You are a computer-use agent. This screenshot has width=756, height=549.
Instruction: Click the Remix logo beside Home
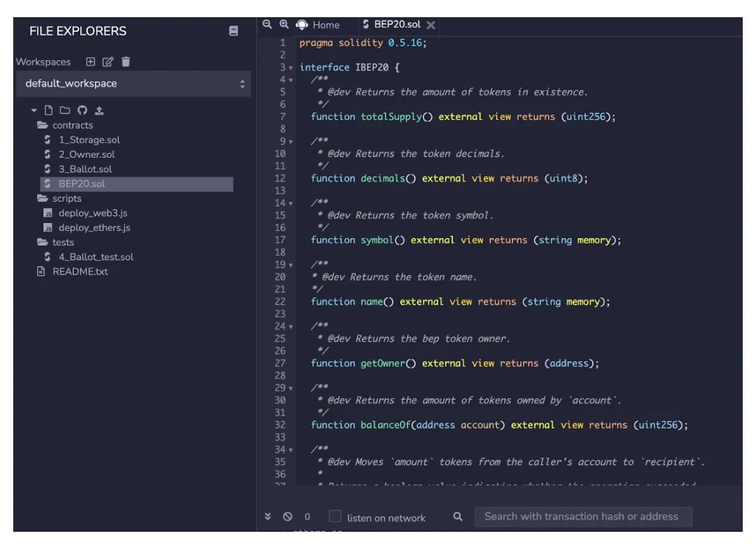[x=302, y=24]
